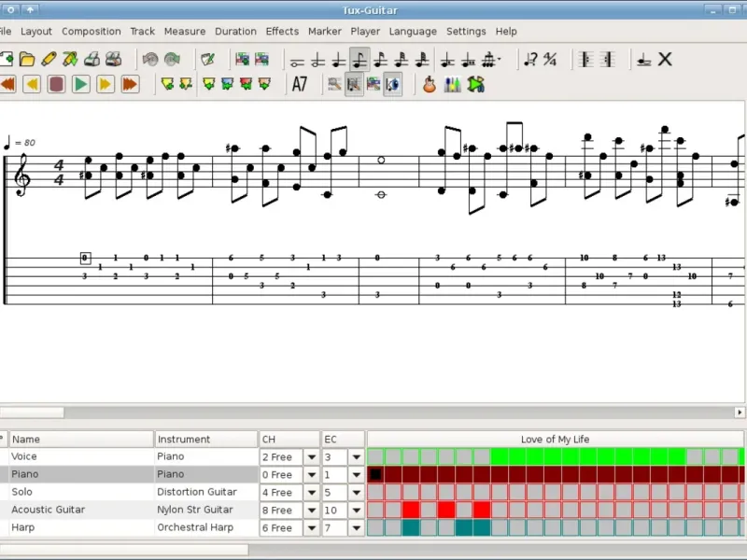Screen dimensions: 747x560
Task: Open the Marker menu
Action: [x=324, y=32]
